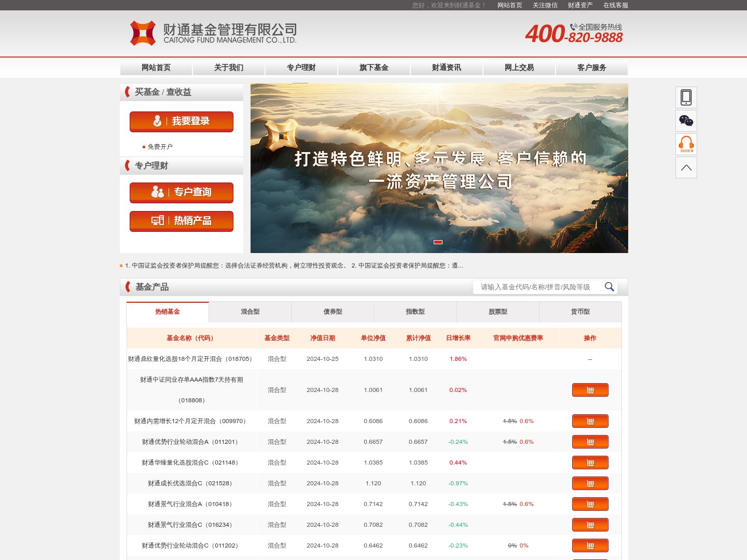Screen dimensions: 747x560
Task: Open 旗下基金 navigation menu
Action: pyautogui.click(x=374, y=67)
